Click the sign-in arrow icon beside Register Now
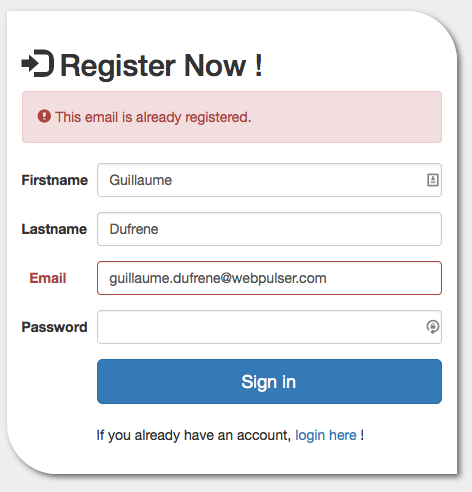472x492 pixels. (x=38, y=63)
